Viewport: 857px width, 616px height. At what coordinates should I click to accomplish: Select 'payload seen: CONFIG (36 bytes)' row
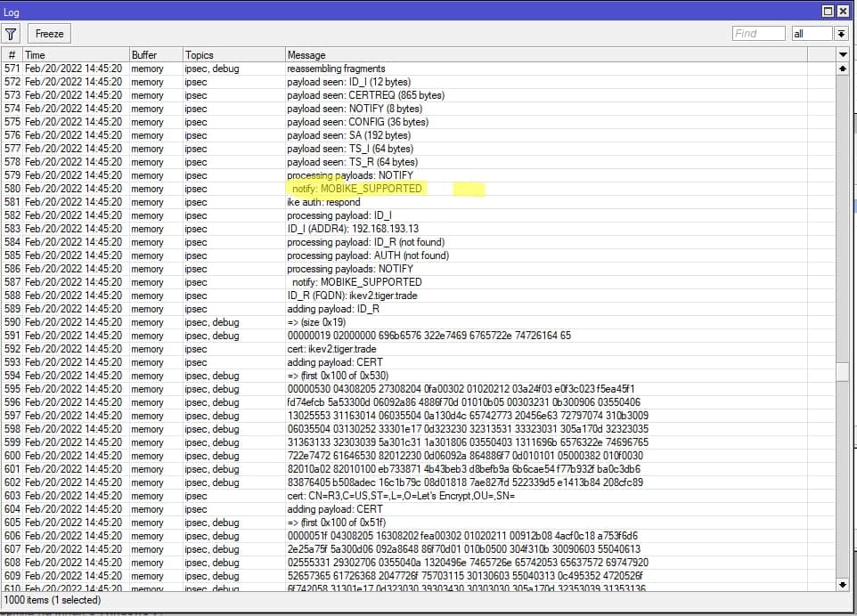click(419, 122)
